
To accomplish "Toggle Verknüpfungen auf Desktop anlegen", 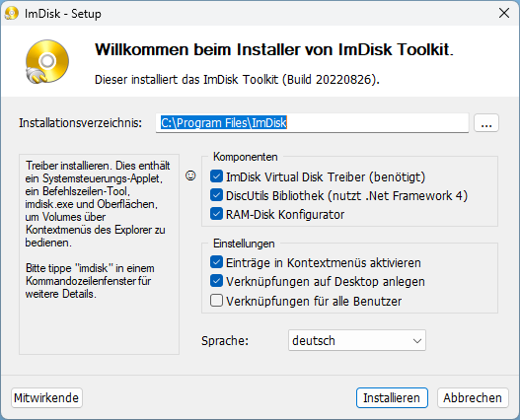I will 216,281.
